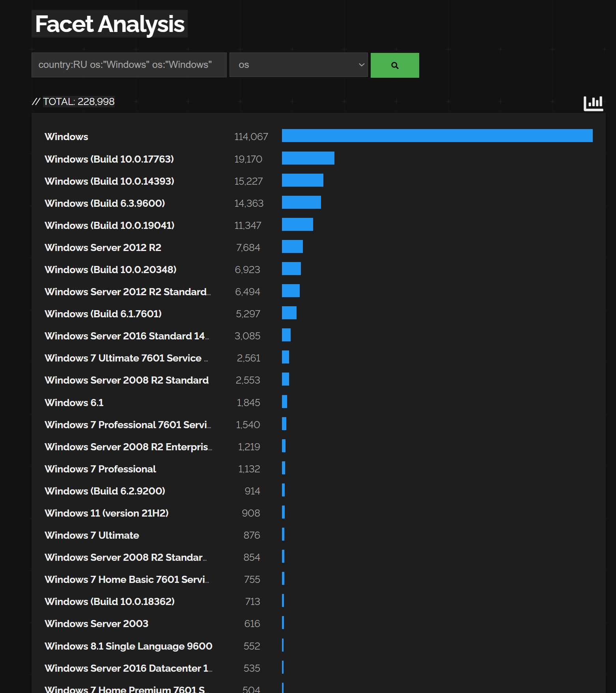Select 'Windows 7 Home Basic 7601 Servi' entry
The image size is (616, 693).
point(127,579)
